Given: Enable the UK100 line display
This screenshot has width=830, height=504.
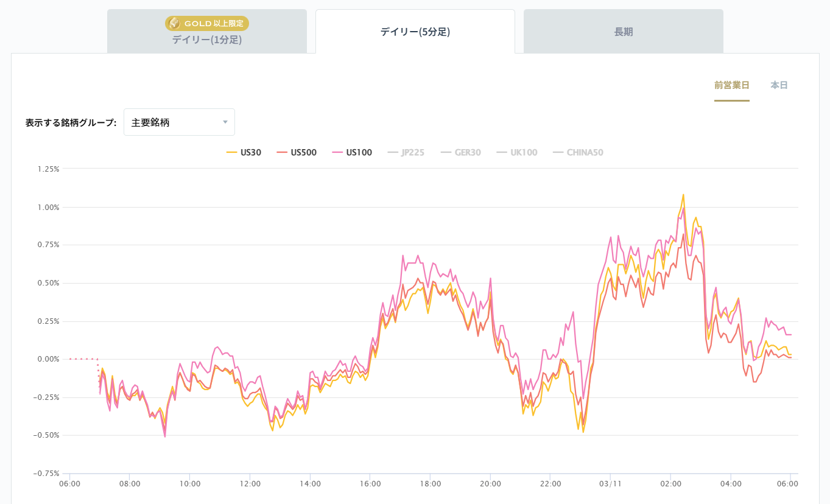Looking at the screenshot, I should (x=522, y=152).
